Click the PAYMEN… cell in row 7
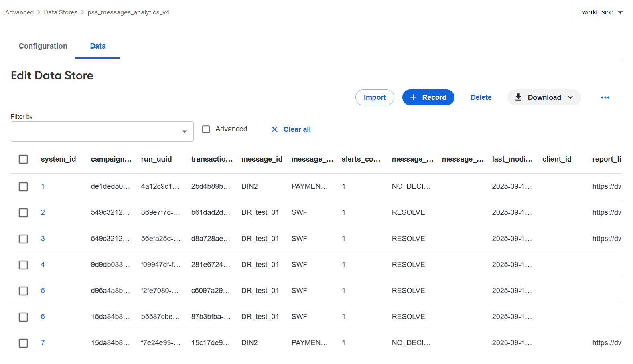This screenshot has width=633, height=364. pyautogui.click(x=310, y=343)
